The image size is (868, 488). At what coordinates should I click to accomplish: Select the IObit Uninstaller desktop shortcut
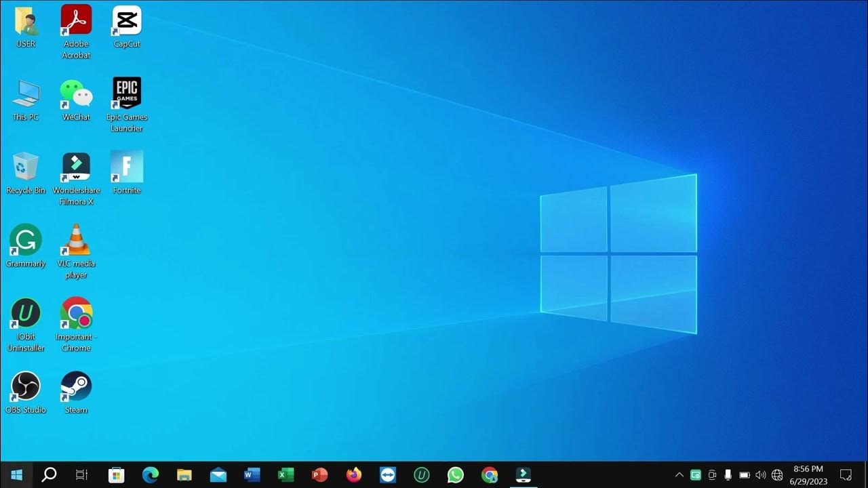[x=26, y=325]
